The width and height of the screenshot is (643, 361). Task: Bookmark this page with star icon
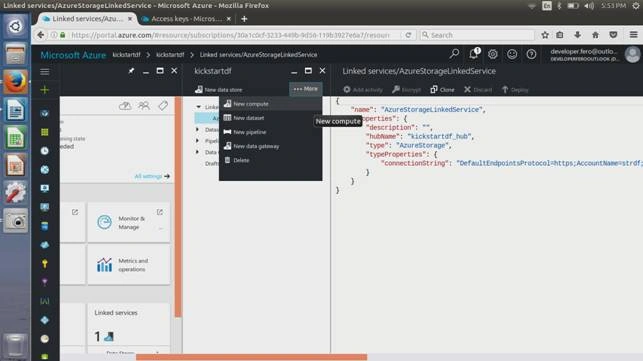[545, 35]
